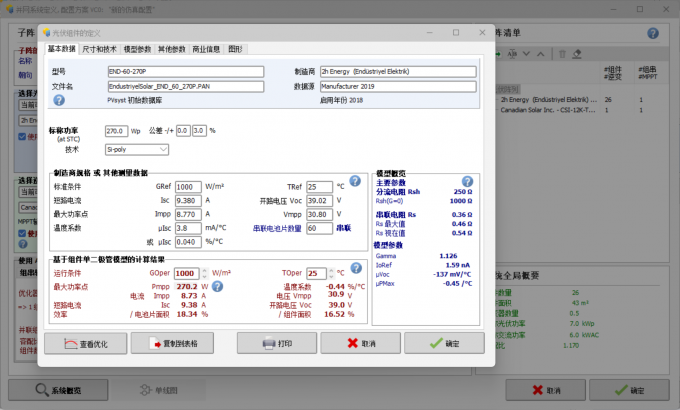Switch to 商业信息 tab

(x=206, y=49)
